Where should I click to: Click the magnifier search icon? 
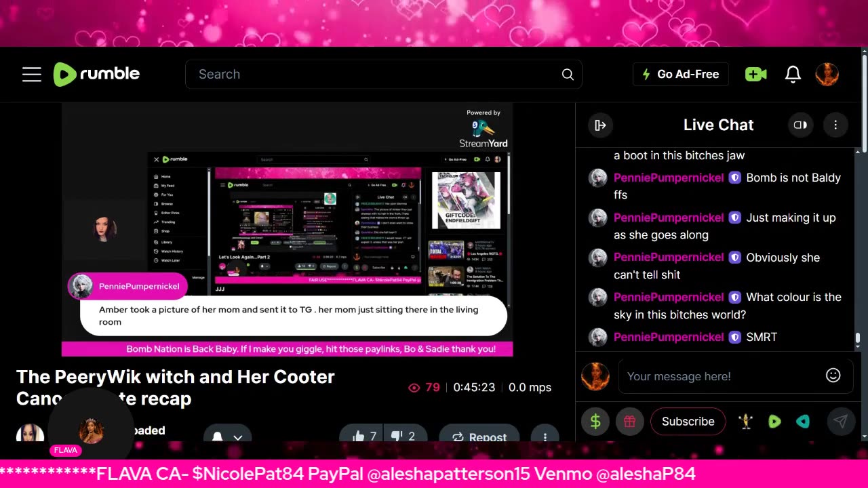[x=568, y=75]
